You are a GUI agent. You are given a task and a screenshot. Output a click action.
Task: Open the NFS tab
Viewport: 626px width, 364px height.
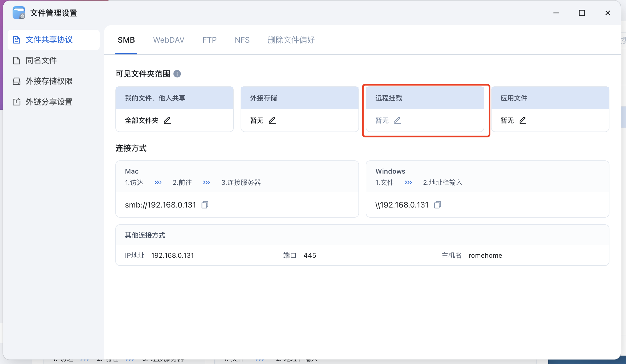(x=242, y=40)
